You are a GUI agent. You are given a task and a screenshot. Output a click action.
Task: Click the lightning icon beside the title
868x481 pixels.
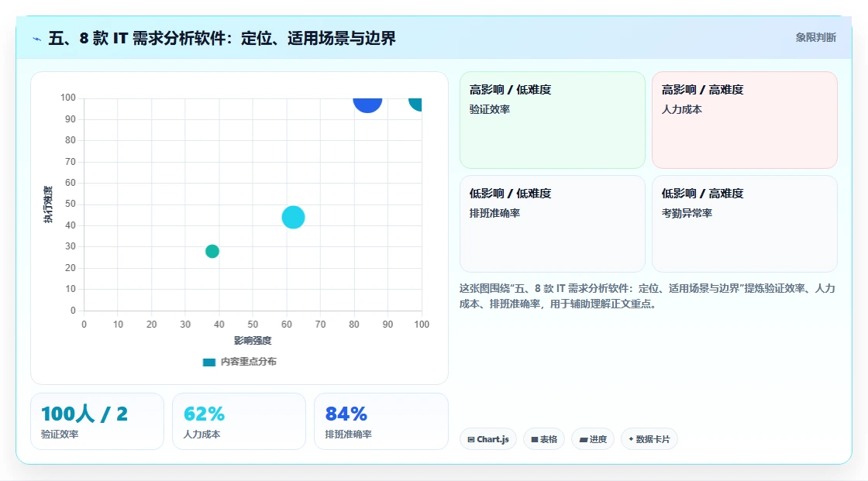coord(37,39)
